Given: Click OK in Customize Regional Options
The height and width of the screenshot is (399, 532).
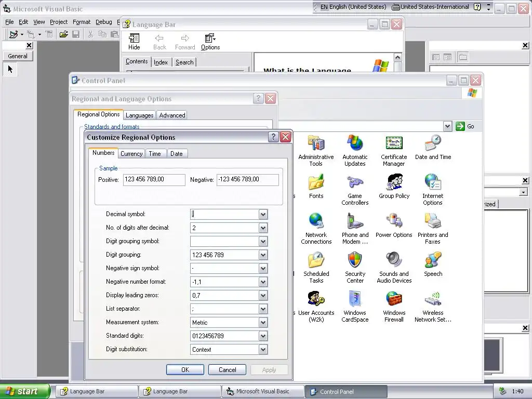Looking at the screenshot, I should coord(185,370).
